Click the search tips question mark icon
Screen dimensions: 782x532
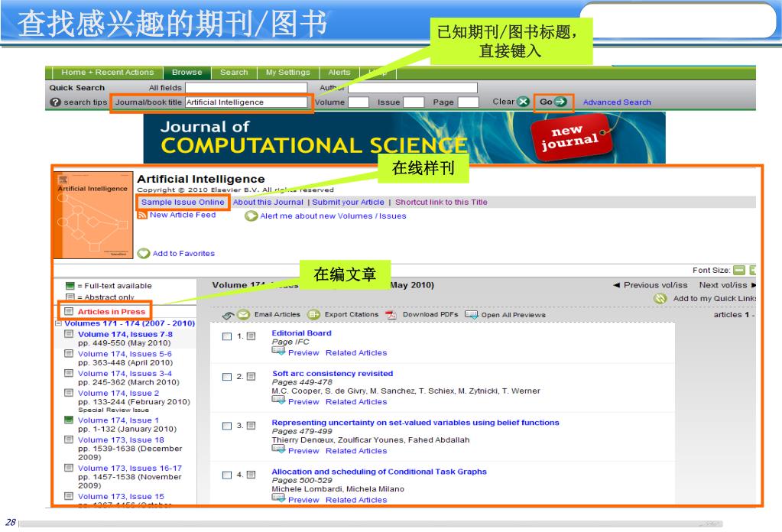coord(55,102)
